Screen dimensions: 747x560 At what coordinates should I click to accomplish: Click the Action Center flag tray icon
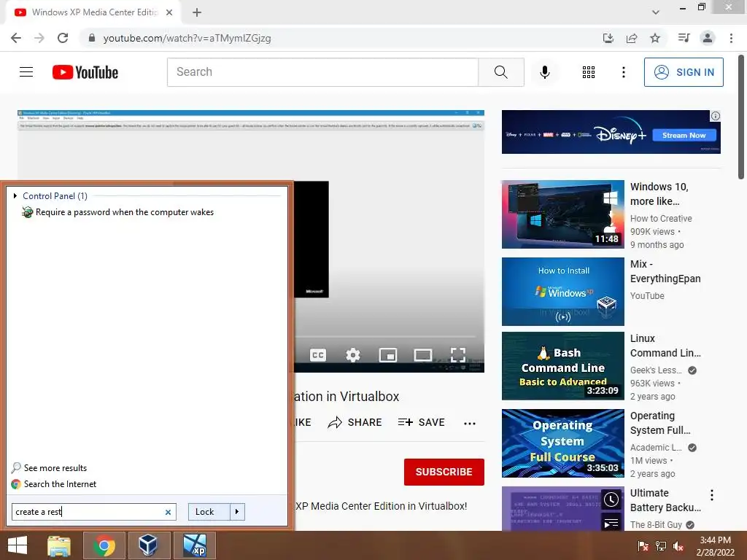click(643, 546)
